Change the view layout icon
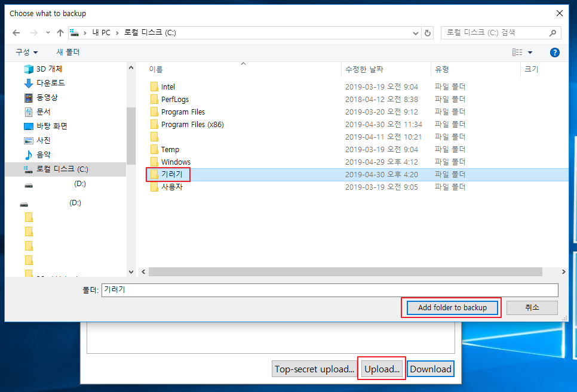The image size is (577, 392). [x=517, y=53]
